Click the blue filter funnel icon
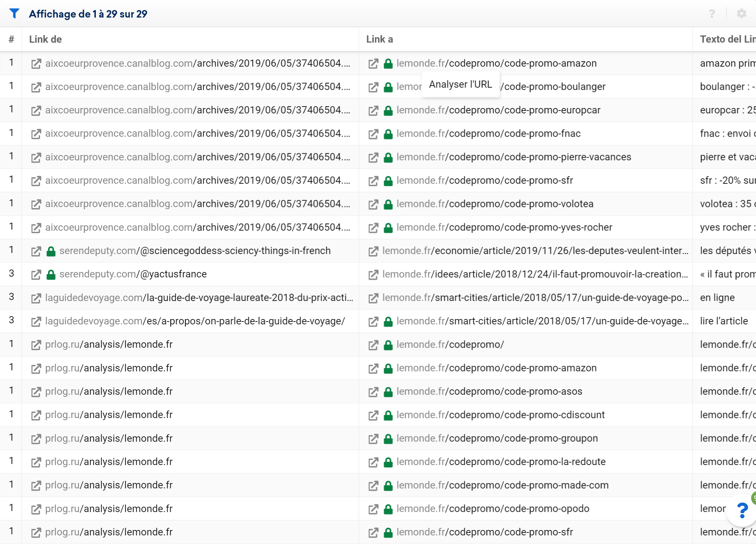Screen dimensions: 756x544 click(x=14, y=14)
